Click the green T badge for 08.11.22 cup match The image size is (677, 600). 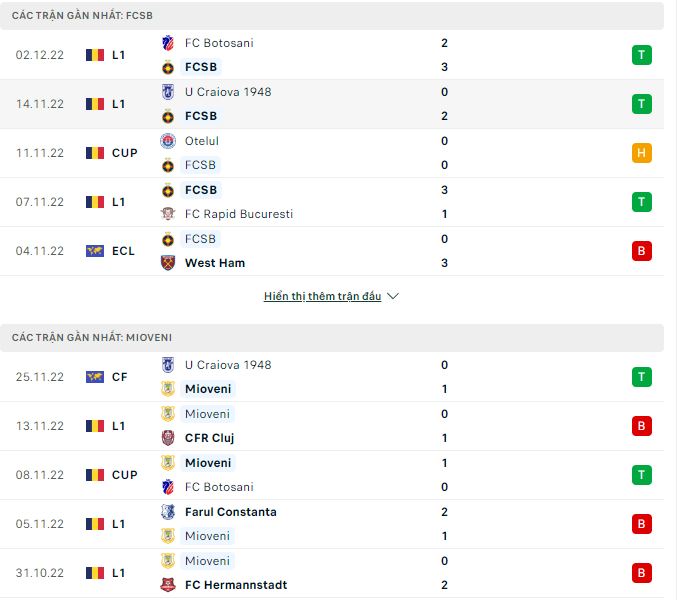641,475
